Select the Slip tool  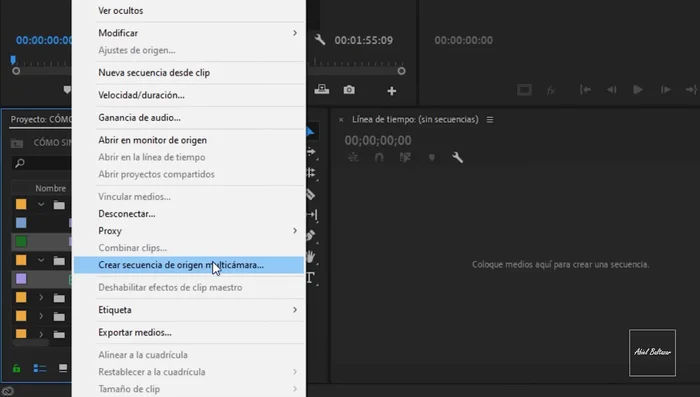click(x=312, y=215)
